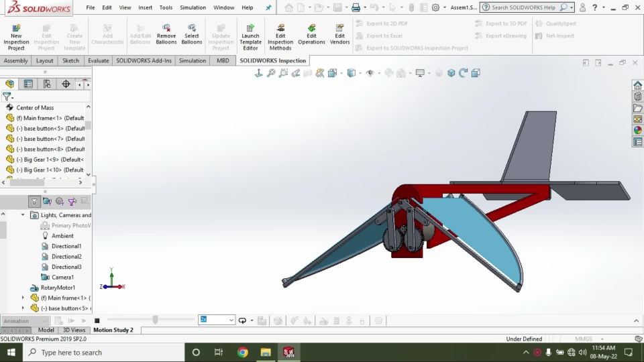Expand the Main frame<1> motion tree item
The width and height of the screenshot is (644, 362).
click(23, 298)
